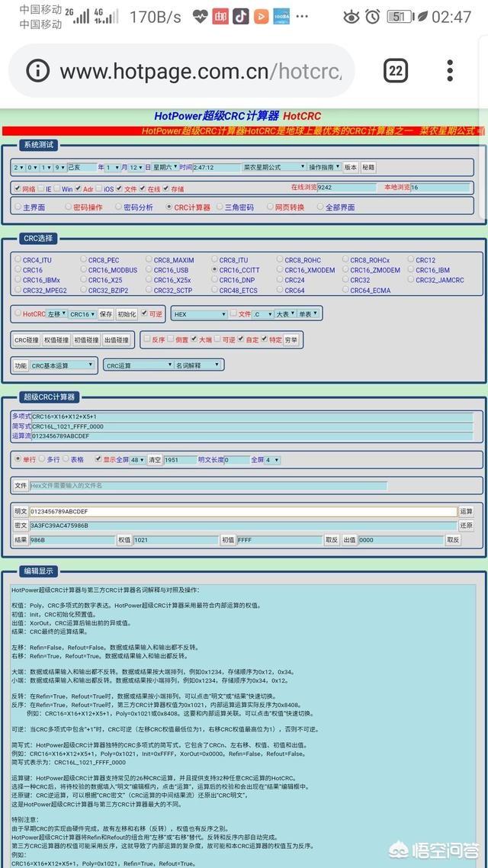
Task: Click the CRC碰撞 button
Action: tap(27, 340)
